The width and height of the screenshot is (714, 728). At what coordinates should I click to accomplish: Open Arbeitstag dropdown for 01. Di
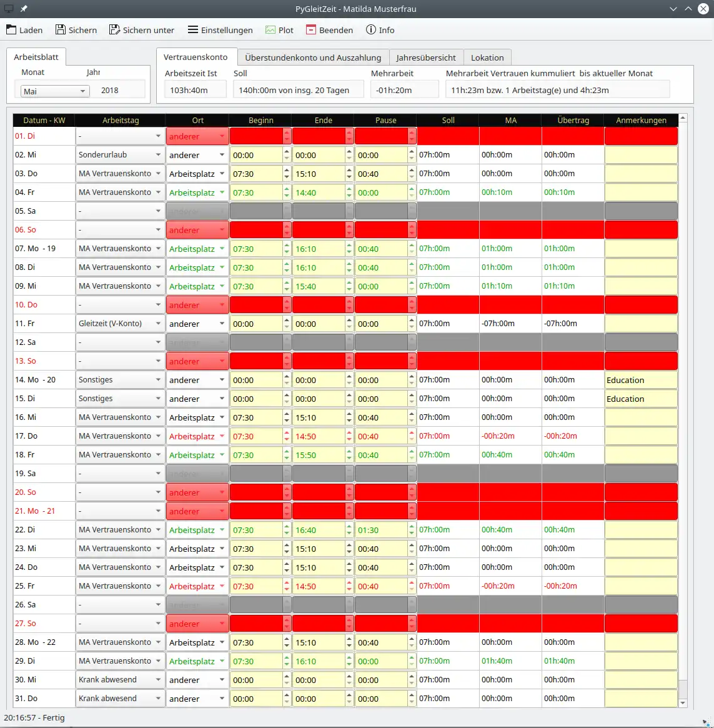(120, 136)
